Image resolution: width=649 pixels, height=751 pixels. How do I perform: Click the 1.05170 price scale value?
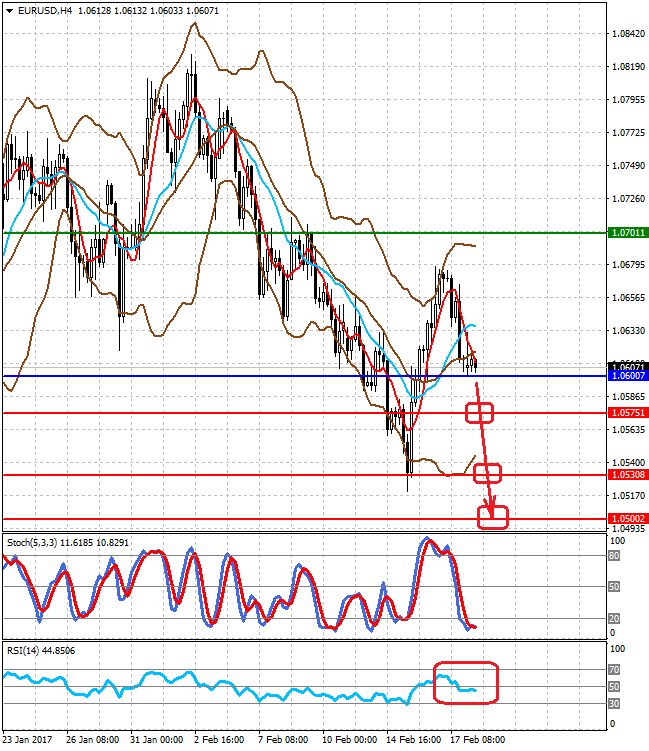coord(628,496)
